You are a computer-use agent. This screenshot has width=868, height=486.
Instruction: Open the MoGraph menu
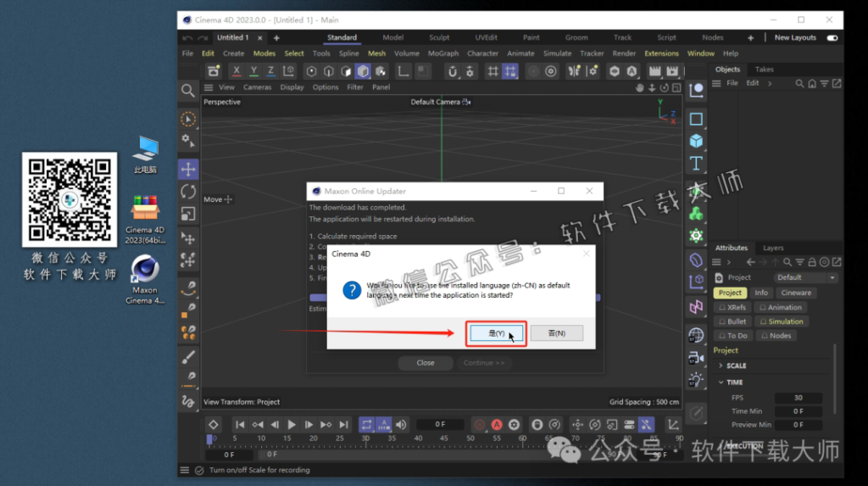[x=443, y=53]
